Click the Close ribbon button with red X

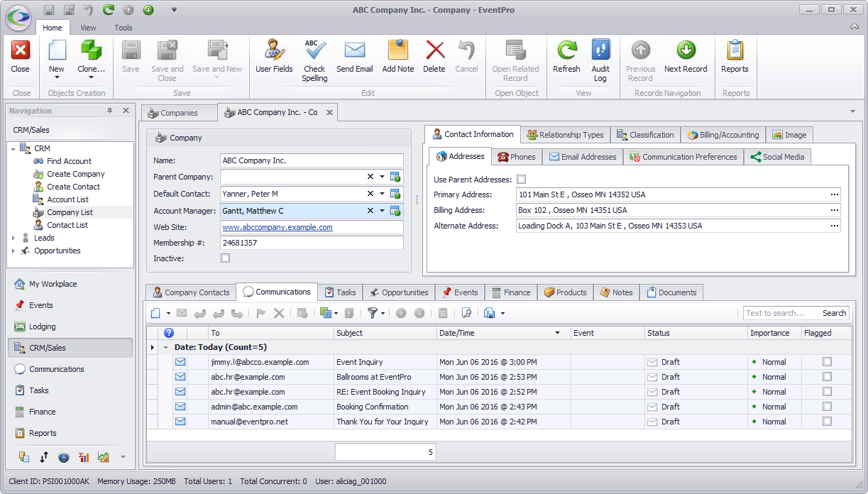pos(21,57)
